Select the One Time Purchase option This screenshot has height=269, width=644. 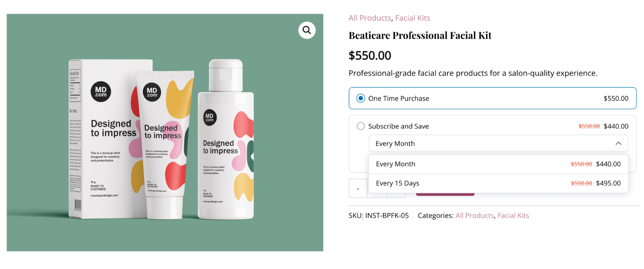click(399, 98)
